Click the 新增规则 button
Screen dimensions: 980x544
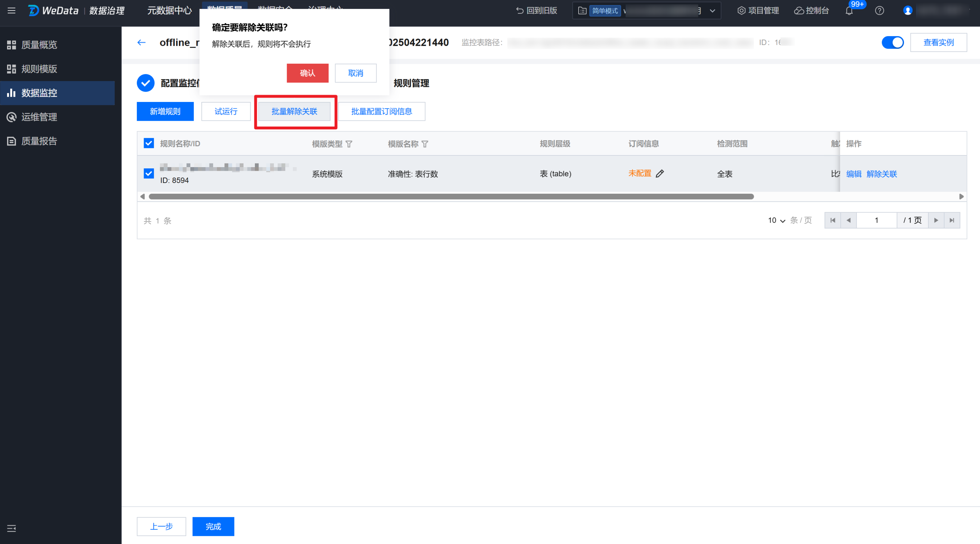click(x=165, y=112)
